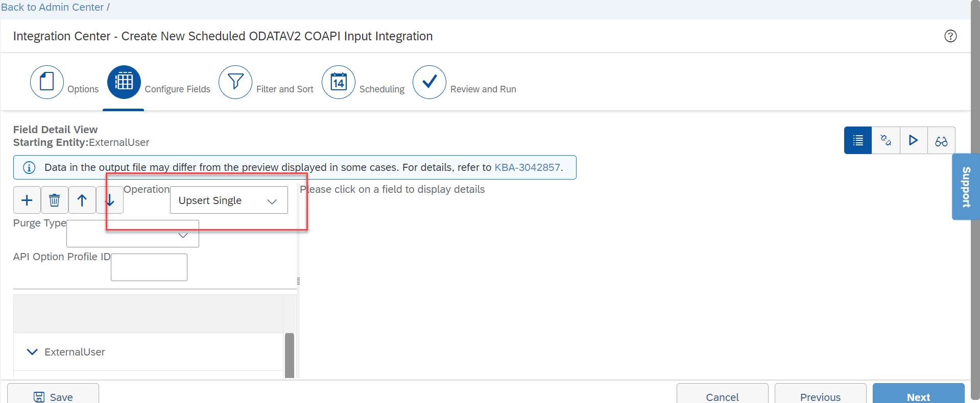
Task: Open the Review and Run checkmark icon
Action: pos(429,82)
